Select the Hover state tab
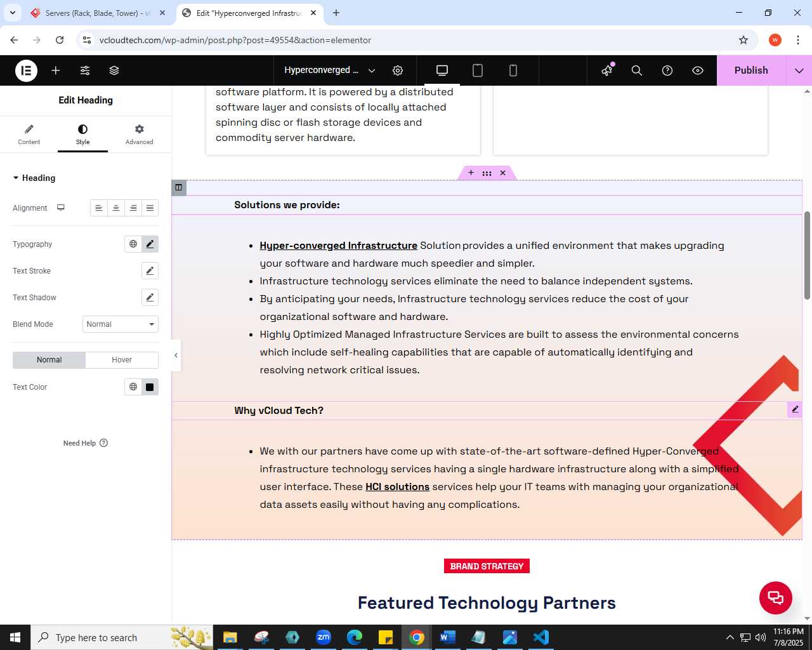Viewport: 812px width, 650px height. (122, 360)
